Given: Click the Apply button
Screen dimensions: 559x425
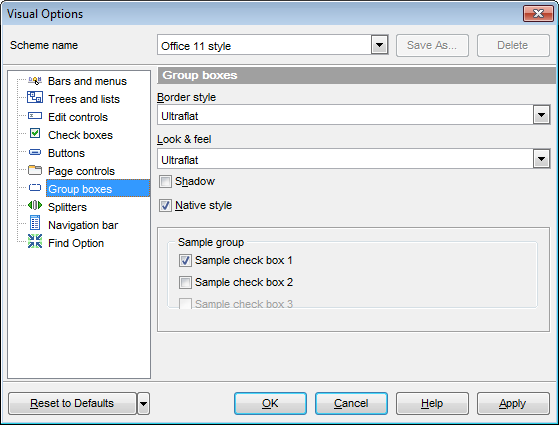Looking at the screenshot, I should pos(513,404).
